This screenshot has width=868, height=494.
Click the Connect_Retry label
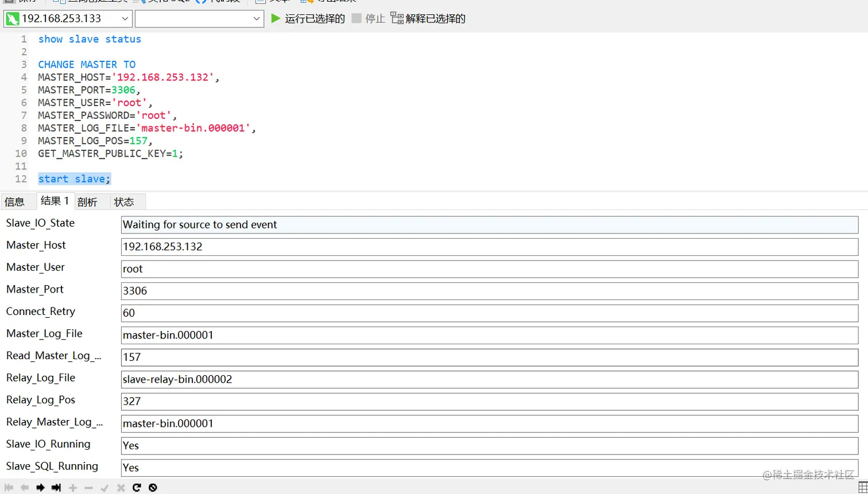[x=41, y=312]
